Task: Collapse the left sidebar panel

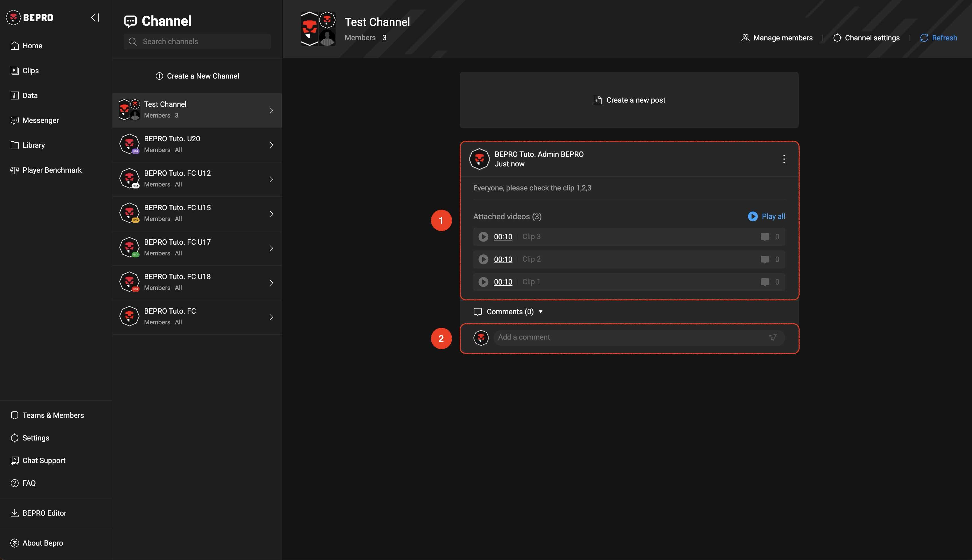Action: pyautogui.click(x=95, y=17)
